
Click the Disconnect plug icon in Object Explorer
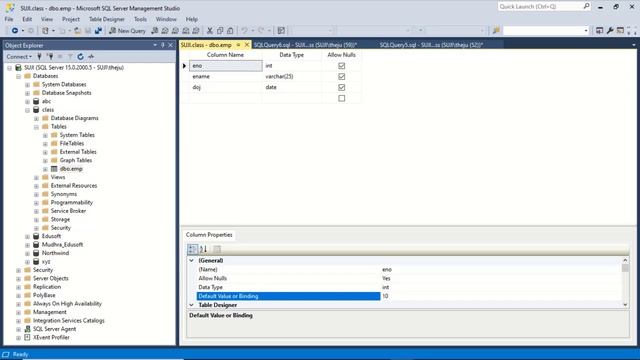(50, 57)
